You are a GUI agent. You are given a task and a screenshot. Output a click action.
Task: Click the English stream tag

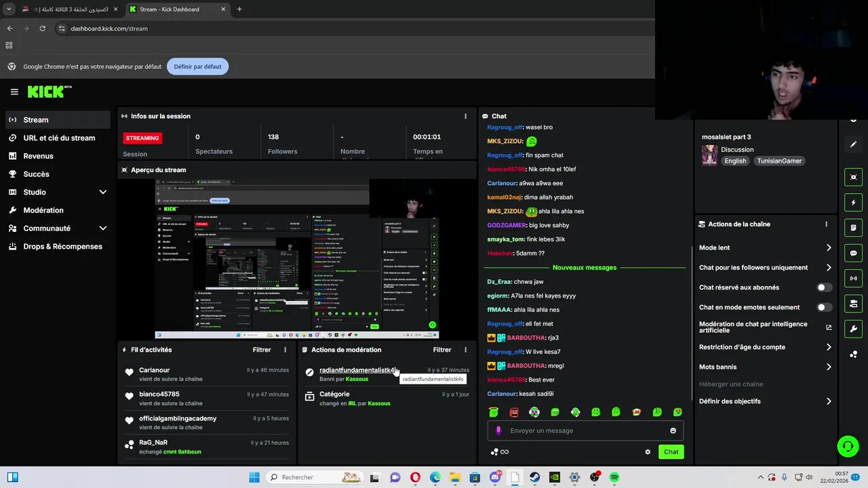click(735, 161)
